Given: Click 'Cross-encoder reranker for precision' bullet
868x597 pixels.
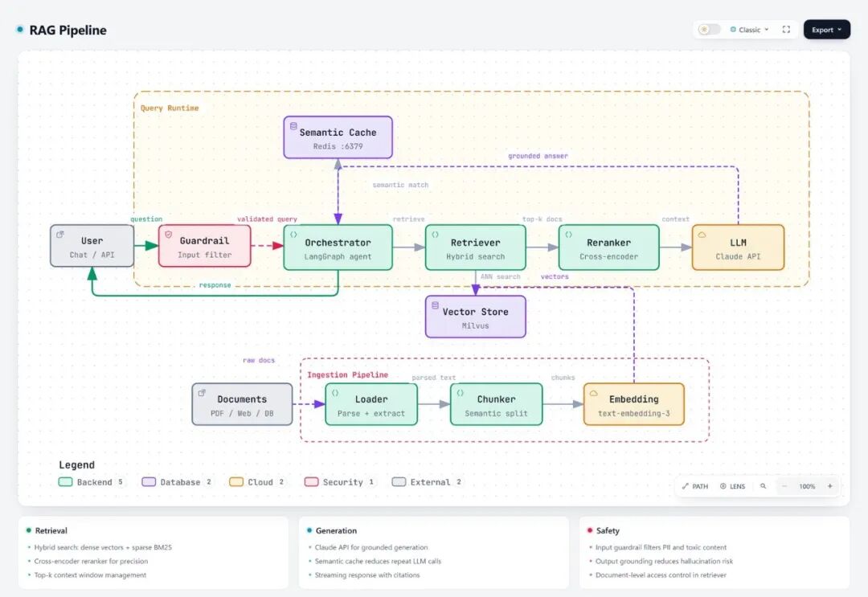Looking at the screenshot, I should tap(92, 561).
